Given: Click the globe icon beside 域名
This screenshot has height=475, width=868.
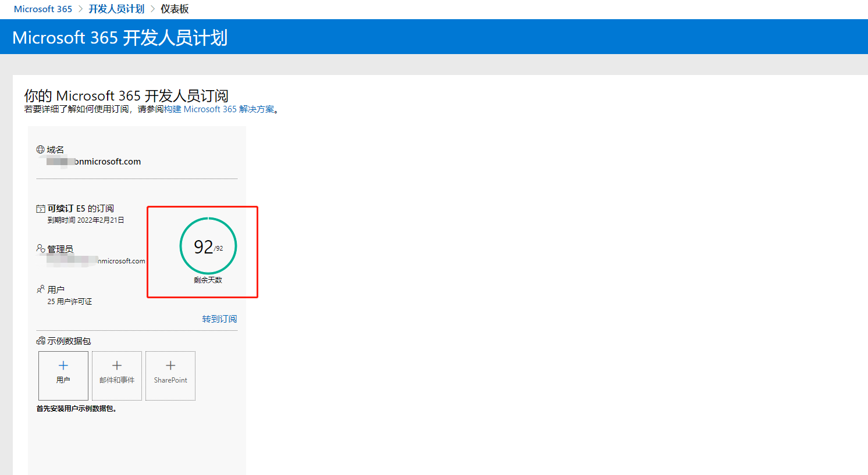Looking at the screenshot, I should pyautogui.click(x=40, y=149).
